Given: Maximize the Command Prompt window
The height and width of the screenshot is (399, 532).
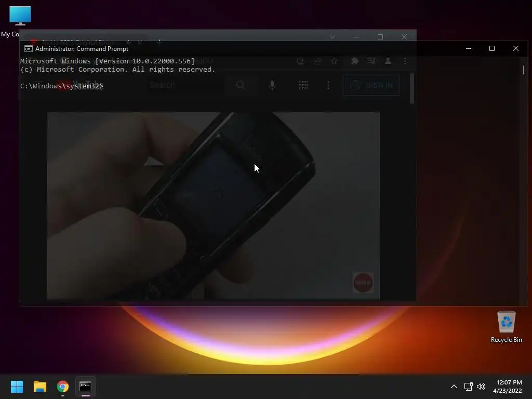Looking at the screenshot, I should (x=492, y=48).
